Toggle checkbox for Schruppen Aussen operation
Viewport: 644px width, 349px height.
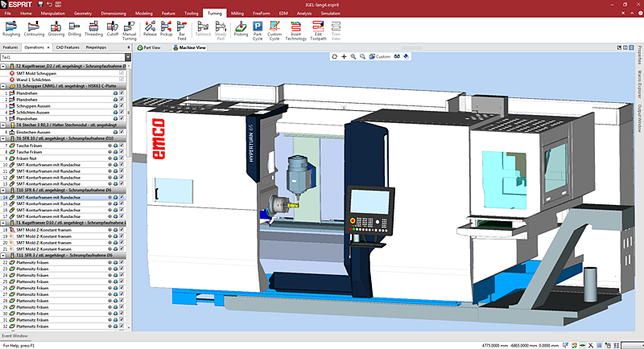[122, 106]
